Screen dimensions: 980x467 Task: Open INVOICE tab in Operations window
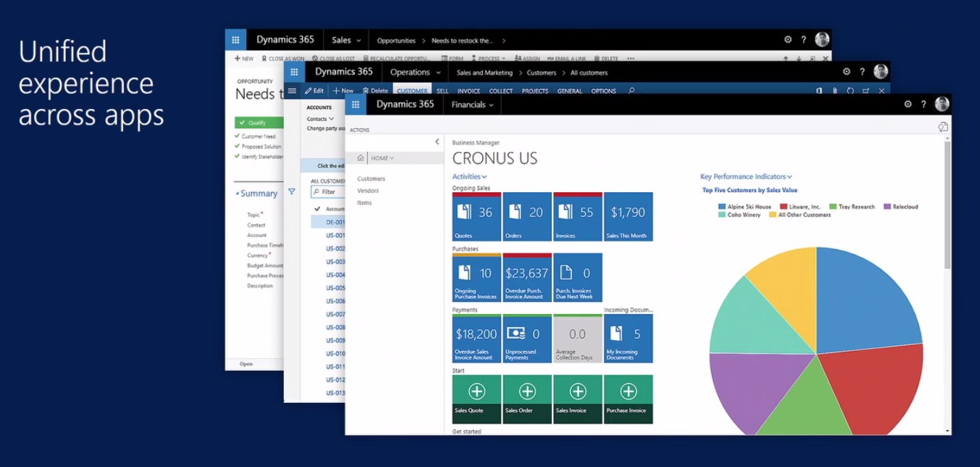(469, 91)
